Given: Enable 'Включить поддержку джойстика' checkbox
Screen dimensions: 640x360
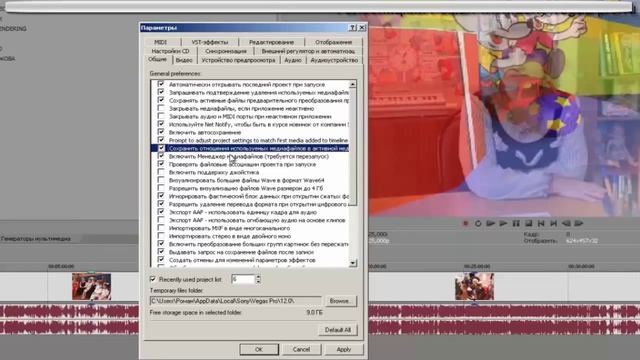Looking at the screenshot, I should tap(161, 172).
